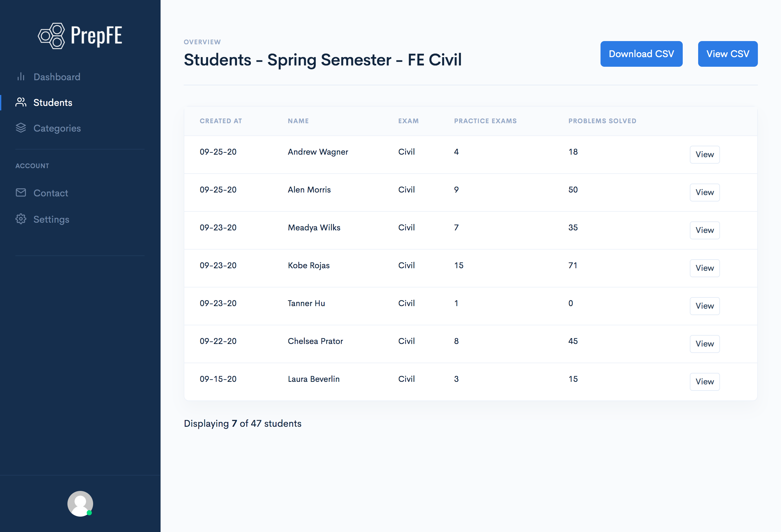Click the Problems Solved column header
This screenshot has width=781, height=532.
pyautogui.click(x=602, y=121)
